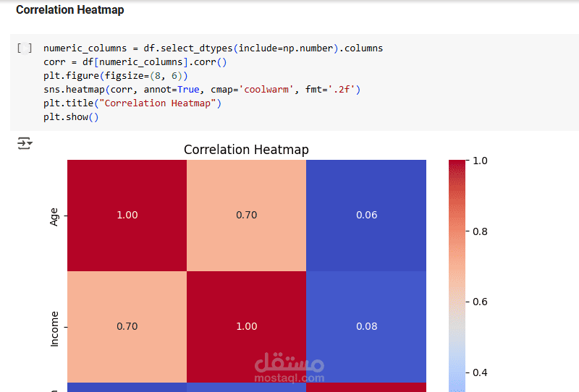Click the 0.70 cell in the Age row
The height and width of the screenshot is (392, 579).
(246, 216)
